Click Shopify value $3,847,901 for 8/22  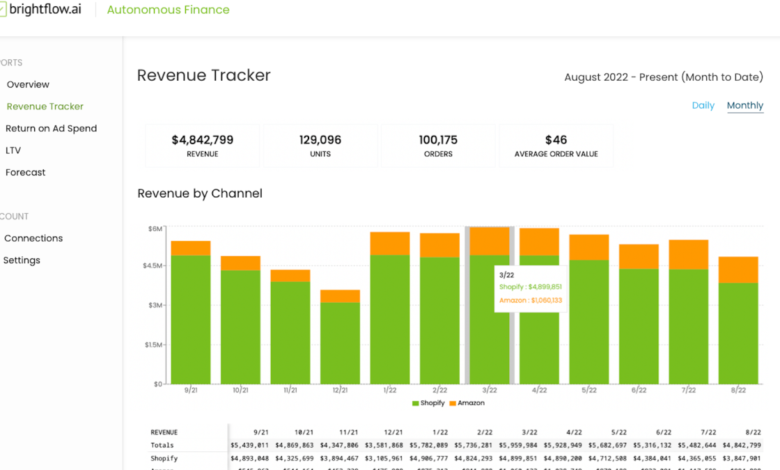(742, 459)
